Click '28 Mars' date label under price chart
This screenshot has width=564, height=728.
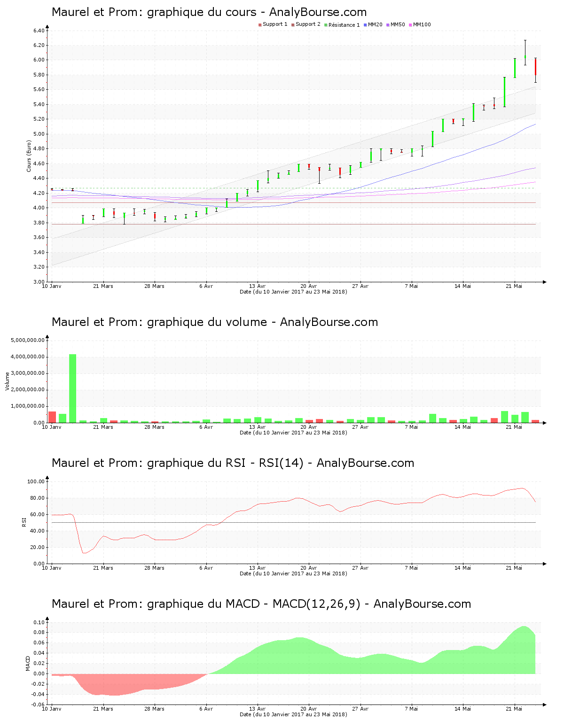tap(154, 286)
